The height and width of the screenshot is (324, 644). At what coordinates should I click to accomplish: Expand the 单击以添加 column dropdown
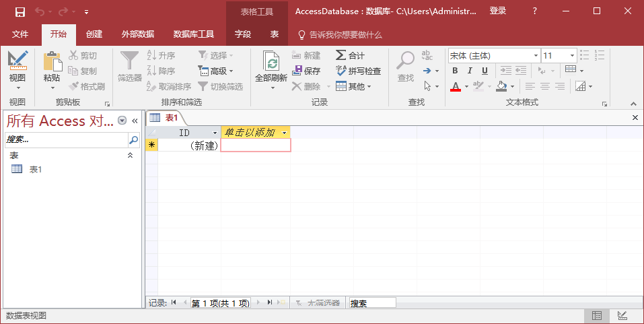284,133
